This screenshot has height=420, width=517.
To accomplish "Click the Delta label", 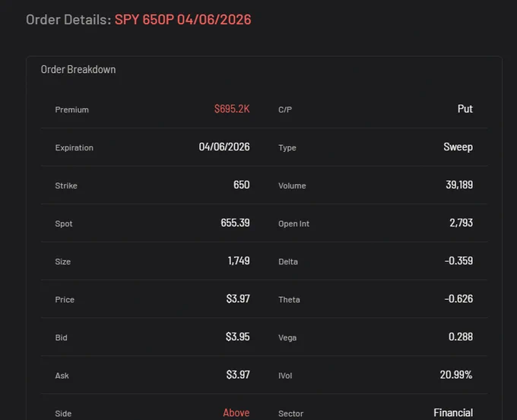I will pos(288,261).
